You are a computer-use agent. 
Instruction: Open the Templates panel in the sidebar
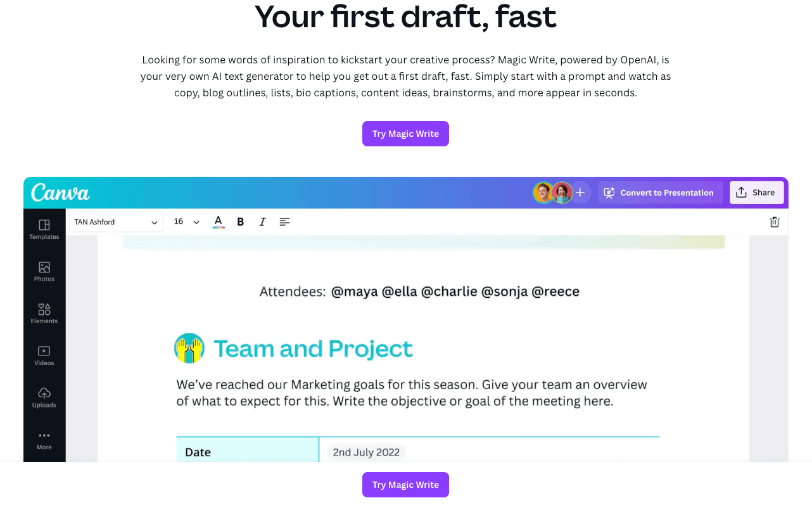point(44,228)
